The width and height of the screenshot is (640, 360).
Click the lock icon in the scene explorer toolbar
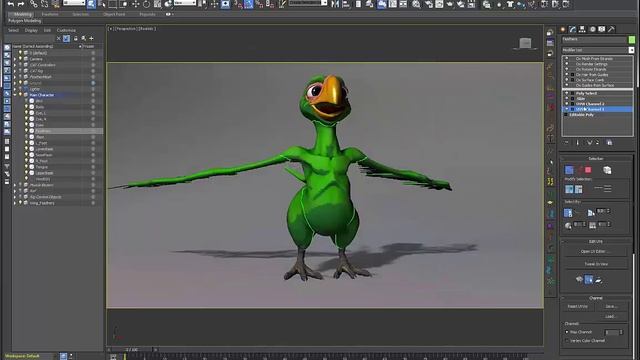tap(76, 38)
